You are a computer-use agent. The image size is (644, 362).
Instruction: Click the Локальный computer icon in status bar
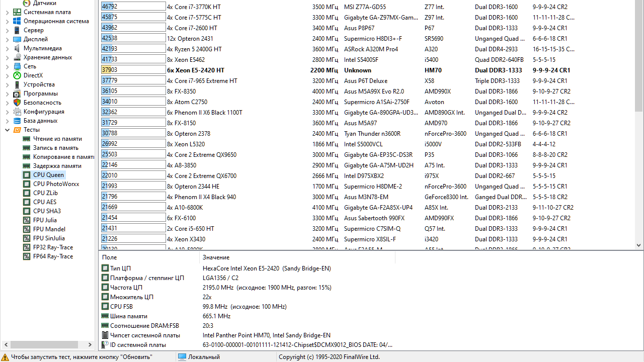coord(182,357)
